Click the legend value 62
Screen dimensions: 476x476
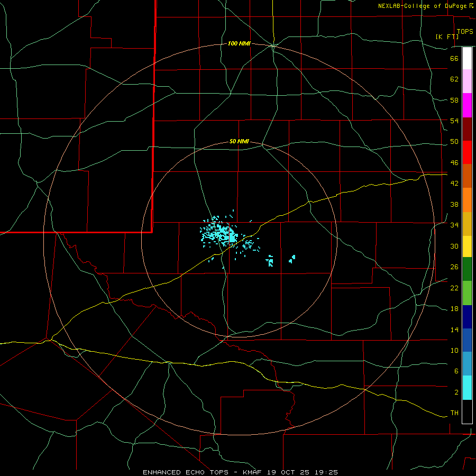click(x=454, y=79)
